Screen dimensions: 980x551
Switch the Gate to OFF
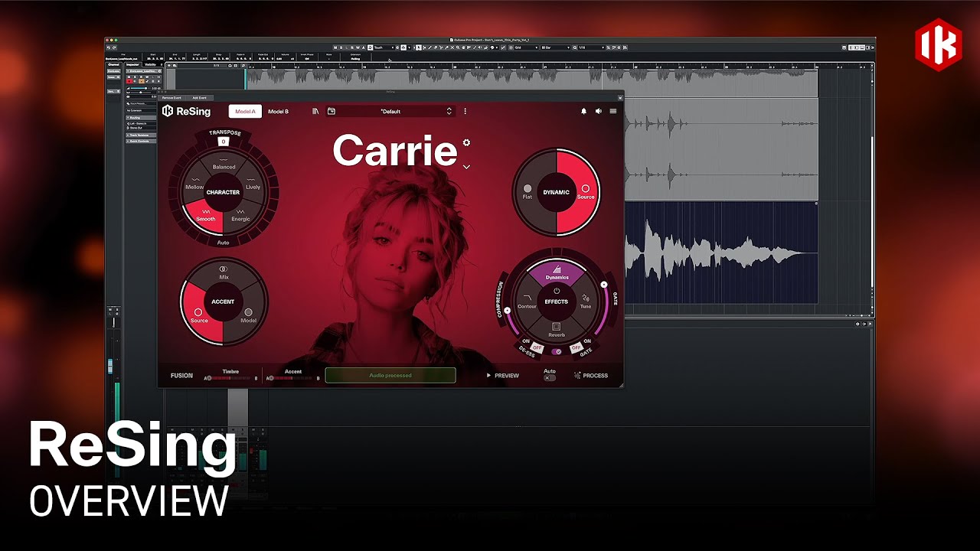pos(576,348)
